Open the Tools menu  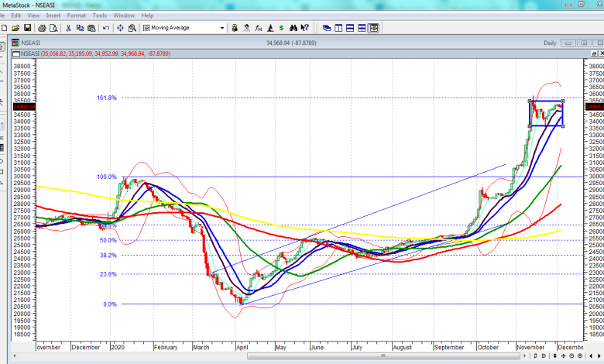tap(100, 15)
